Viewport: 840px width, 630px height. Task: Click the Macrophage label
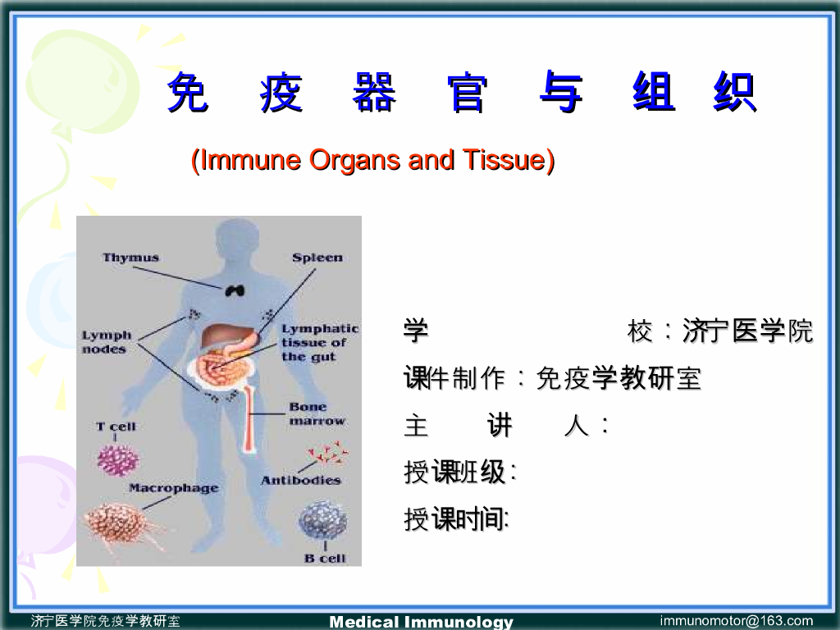[x=174, y=488]
